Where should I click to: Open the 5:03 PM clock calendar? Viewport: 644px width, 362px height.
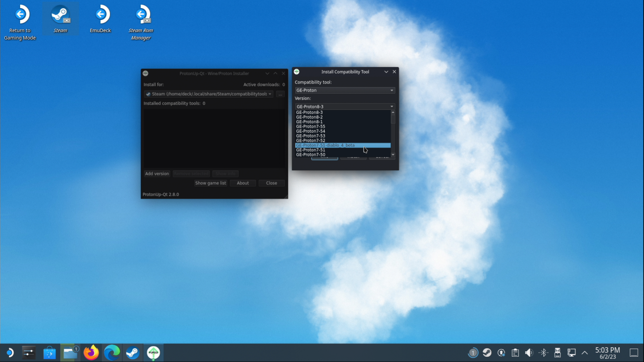(607, 353)
